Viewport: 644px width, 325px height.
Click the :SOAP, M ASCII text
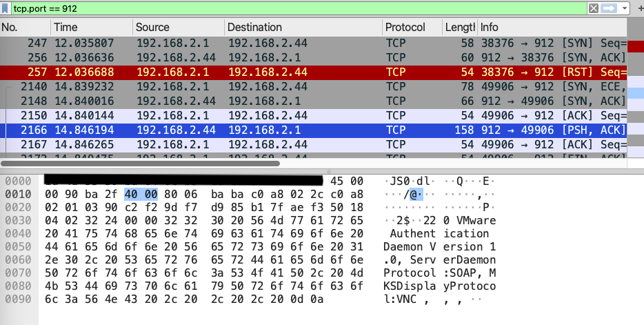(470, 273)
